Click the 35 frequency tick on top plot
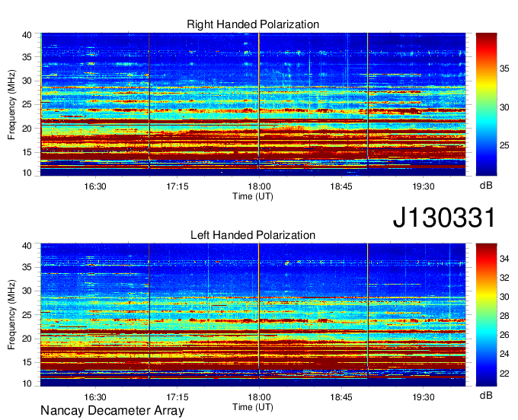This screenshot has height=420, width=518. click(27, 57)
